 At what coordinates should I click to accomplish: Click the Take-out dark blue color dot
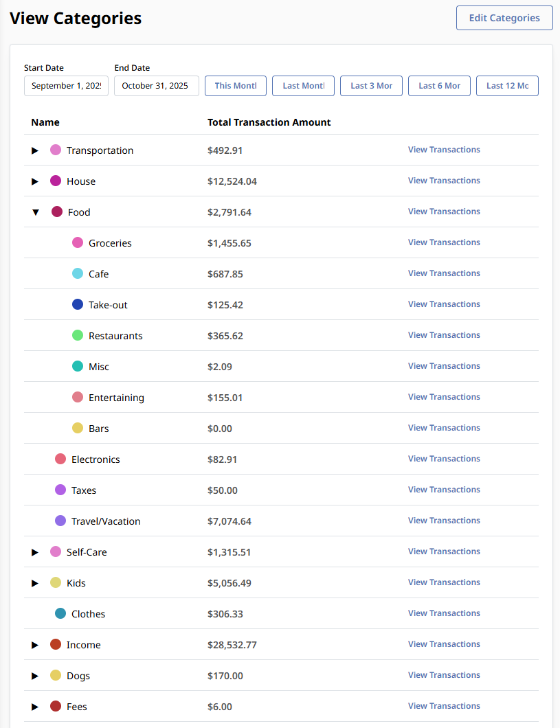pos(78,304)
